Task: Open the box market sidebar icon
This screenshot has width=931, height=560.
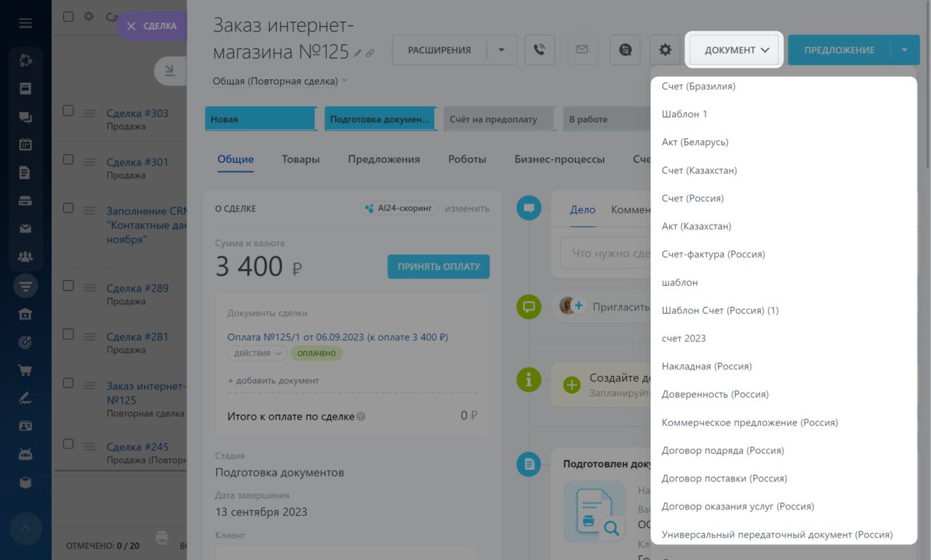Action: tap(25, 483)
